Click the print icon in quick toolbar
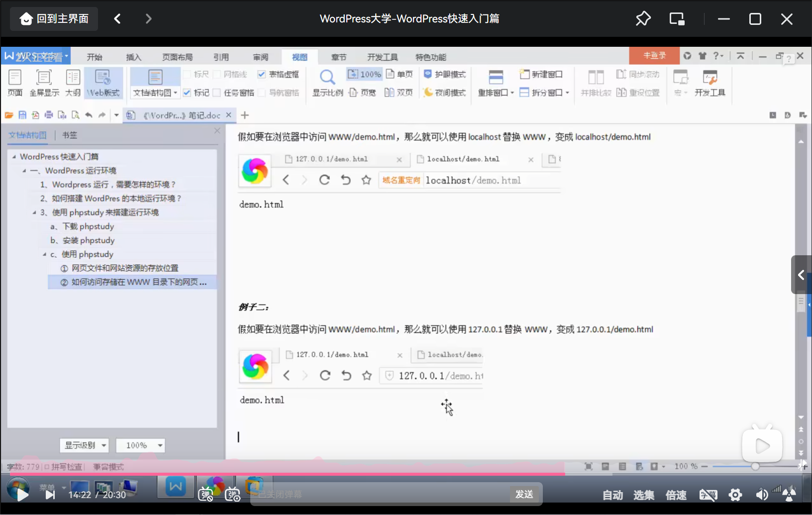Viewport: 812px width, 515px height. coord(49,115)
